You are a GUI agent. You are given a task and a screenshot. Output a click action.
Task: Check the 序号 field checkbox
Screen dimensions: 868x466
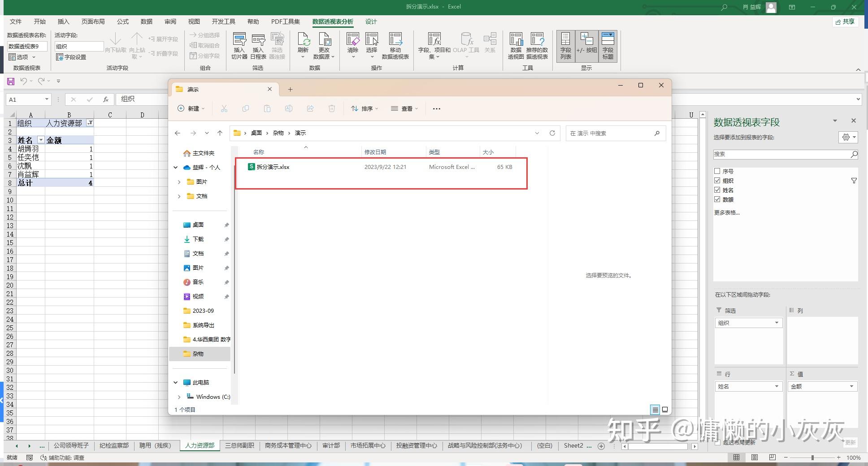pyautogui.click(x=718, y=171)
